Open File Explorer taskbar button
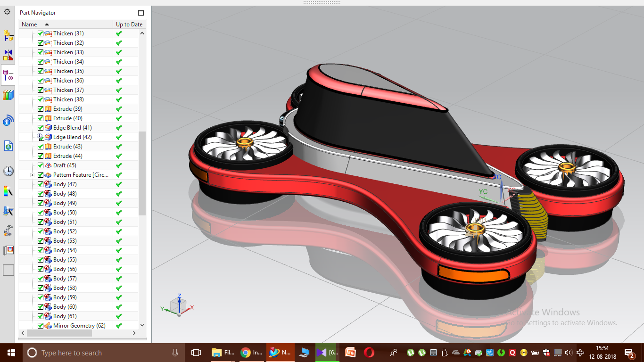This screenshot has height=362, width=644. pyautogui.click(x=223, y=353)
